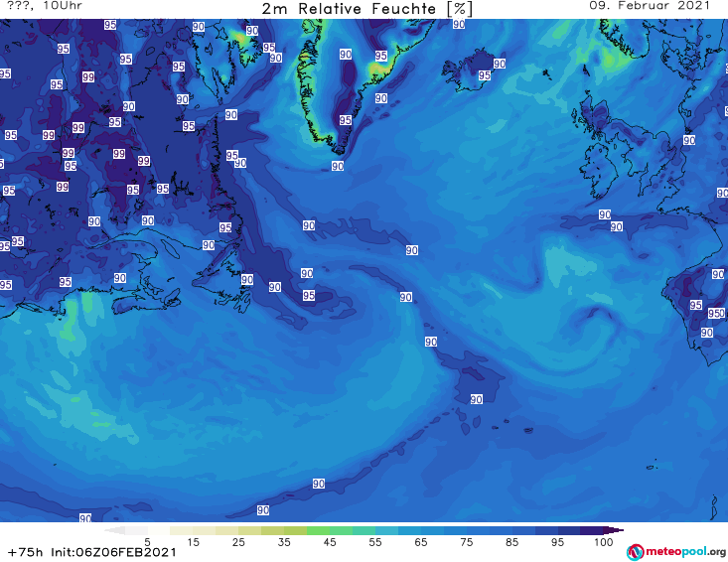Click the legend value '100'
728x562 pixels.
604,542
